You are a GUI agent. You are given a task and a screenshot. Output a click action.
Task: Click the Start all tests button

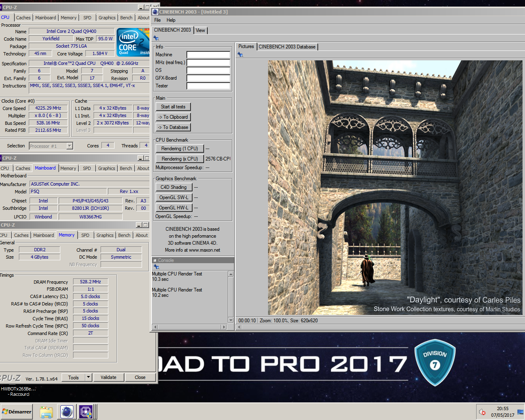click(x=173, y=107)
